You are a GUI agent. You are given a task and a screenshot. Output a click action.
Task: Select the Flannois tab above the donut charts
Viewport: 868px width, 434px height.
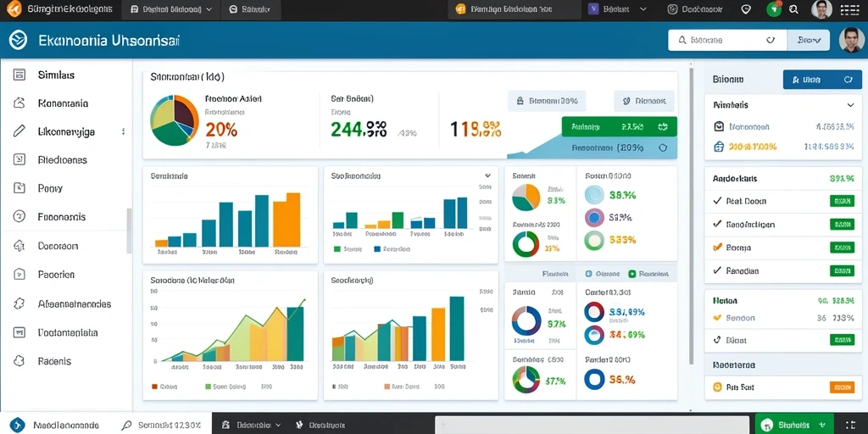[555, 274]
